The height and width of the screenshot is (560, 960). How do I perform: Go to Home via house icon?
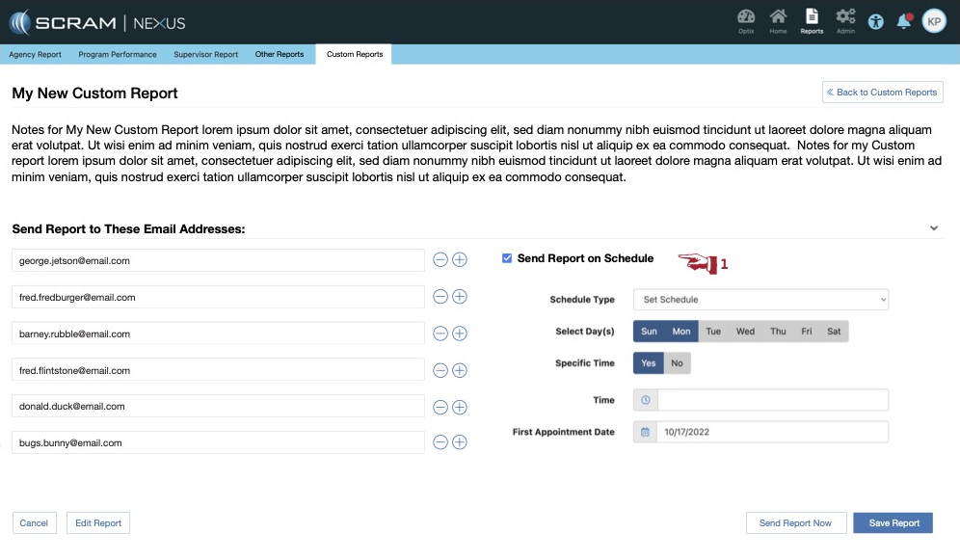778,19
